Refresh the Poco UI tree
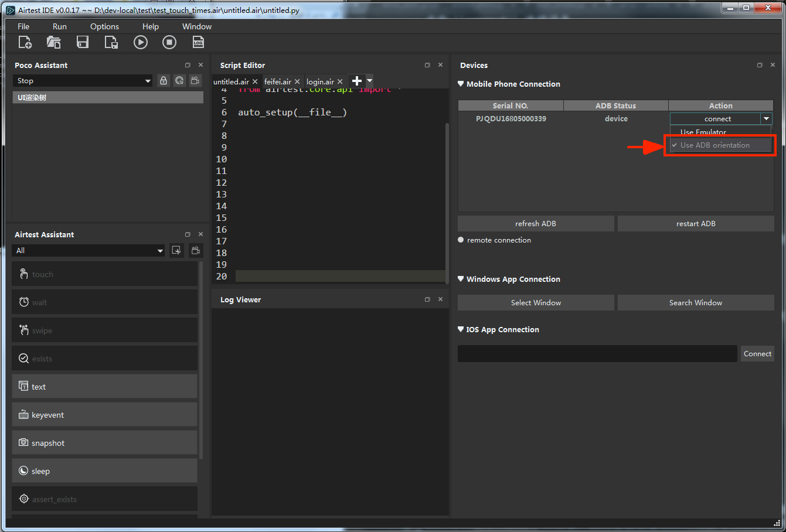Image resolution: width=786 pixels, height=532 pixels. pos(179,81)
